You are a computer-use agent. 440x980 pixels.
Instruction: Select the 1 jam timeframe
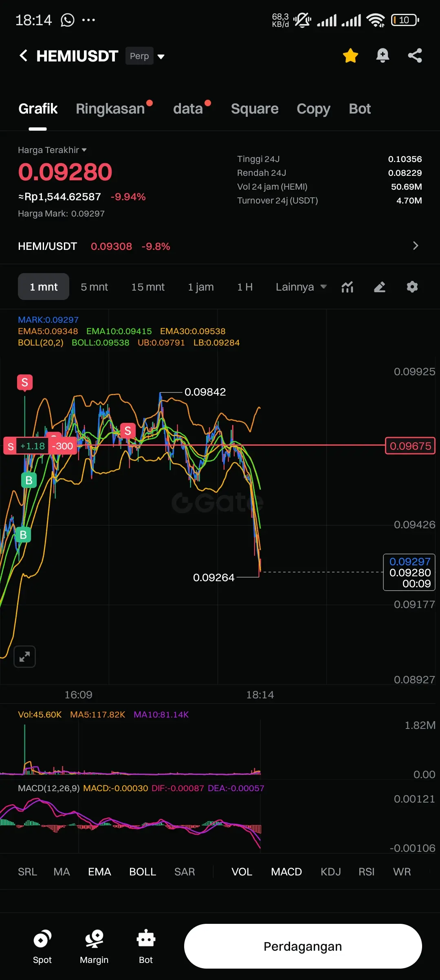(x=201, y=287)
